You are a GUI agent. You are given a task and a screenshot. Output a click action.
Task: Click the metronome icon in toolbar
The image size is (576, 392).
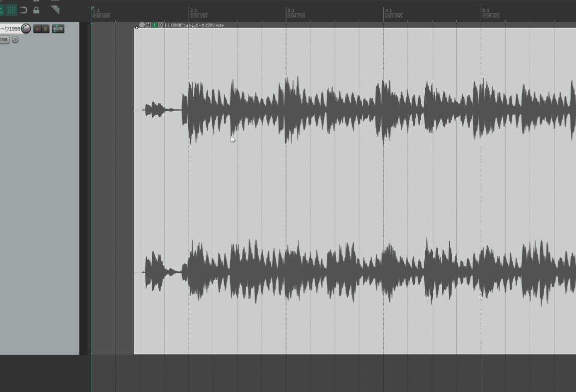55,9
